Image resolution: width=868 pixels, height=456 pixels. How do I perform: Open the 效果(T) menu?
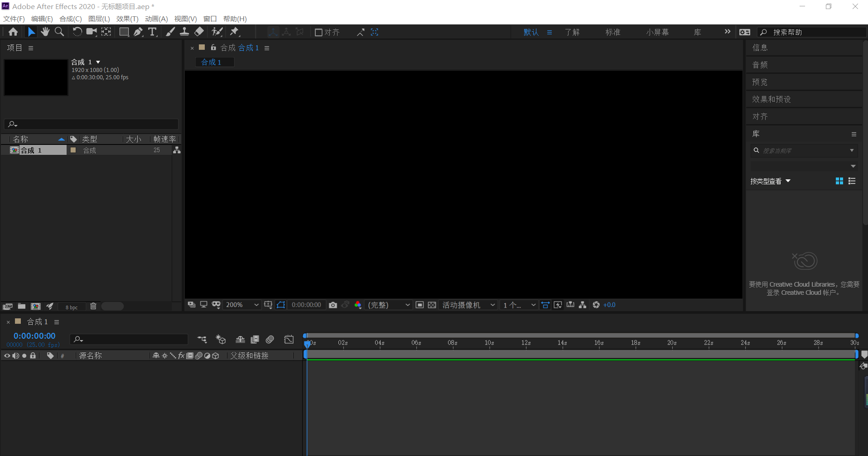127,19
